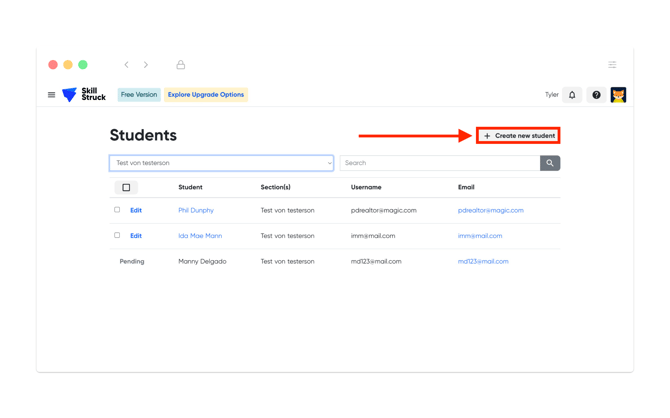Click Explore Upgrade Options
This screenshot has height=418, width=670.
pyautogui.click(x=205, y=95)
